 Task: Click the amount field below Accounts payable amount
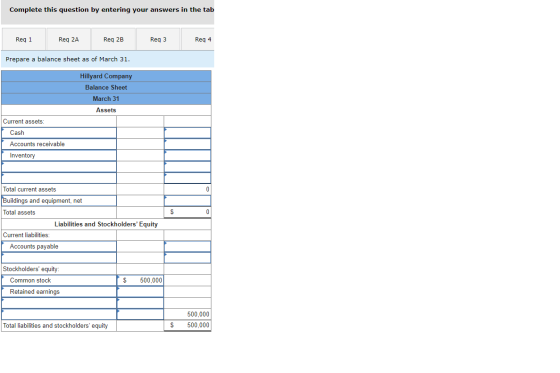click(188, 258)
